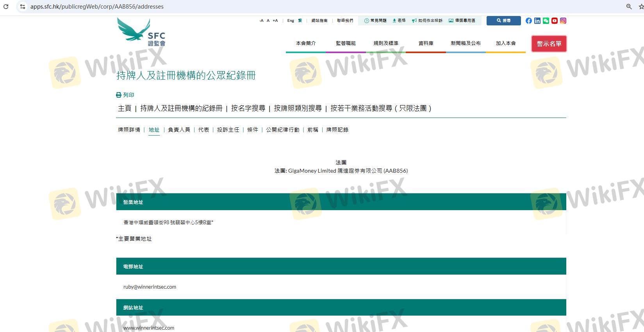Click the printer icon next to 列印
The image size is (644, 332).
tap(119, 95)
